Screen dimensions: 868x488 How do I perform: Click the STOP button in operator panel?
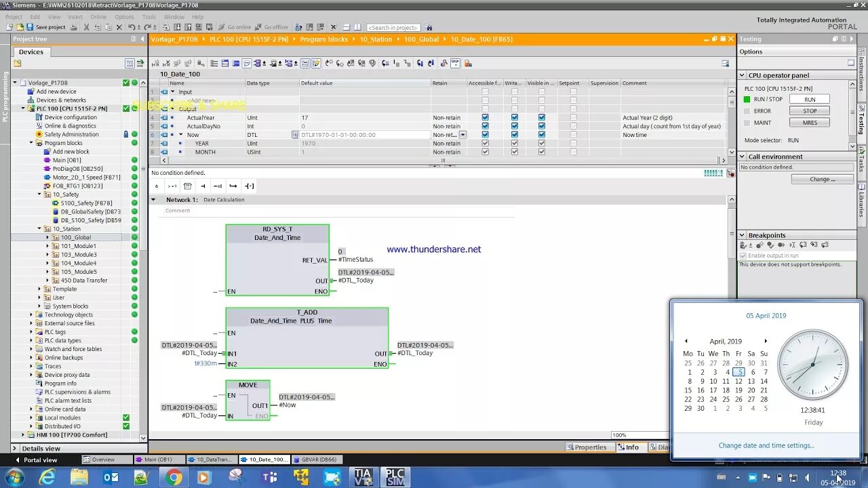click(810, 111)
